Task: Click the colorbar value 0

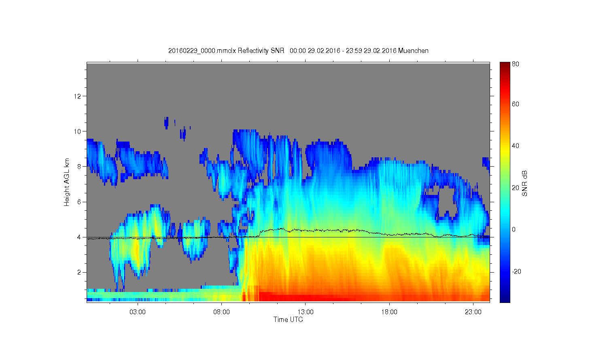Action: [514, 230]
